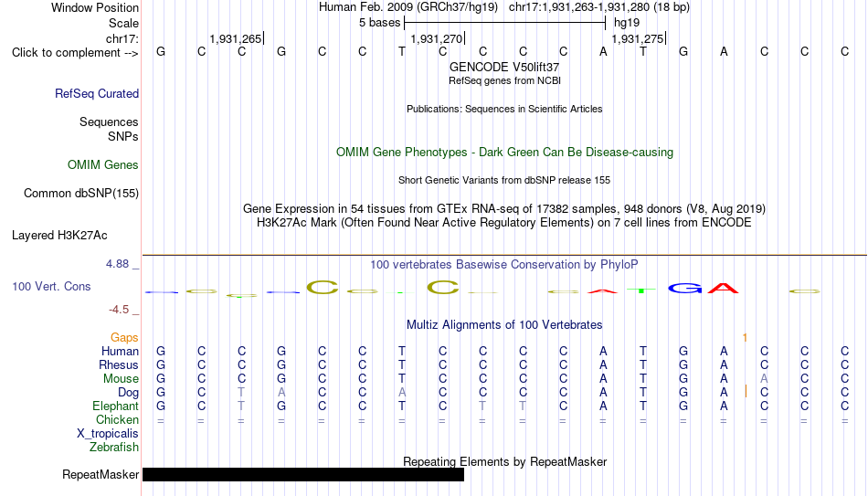Click the 4.88 upper conservation scale value
The width and height of the screenshot is (868, 496).
point(117,264)
